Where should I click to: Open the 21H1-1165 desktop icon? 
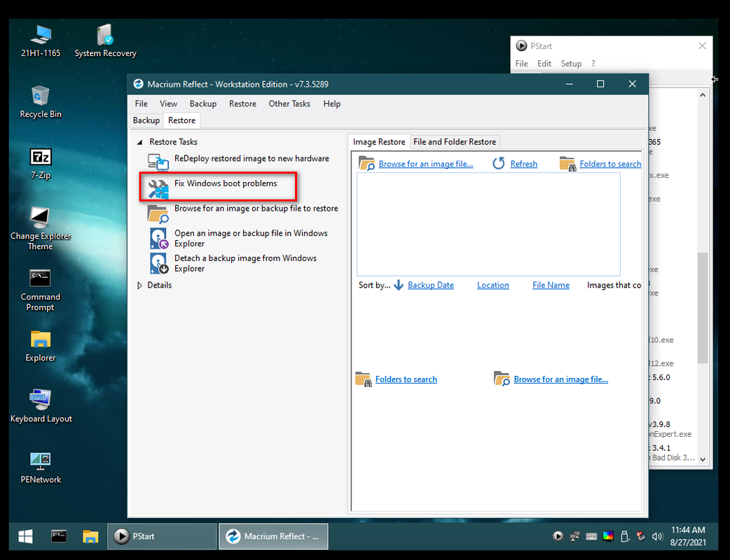pos(41,41)
